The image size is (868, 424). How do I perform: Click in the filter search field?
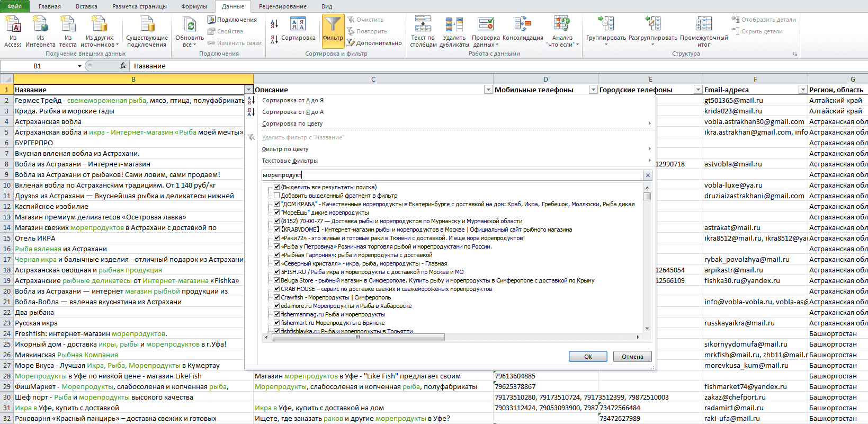453,175
